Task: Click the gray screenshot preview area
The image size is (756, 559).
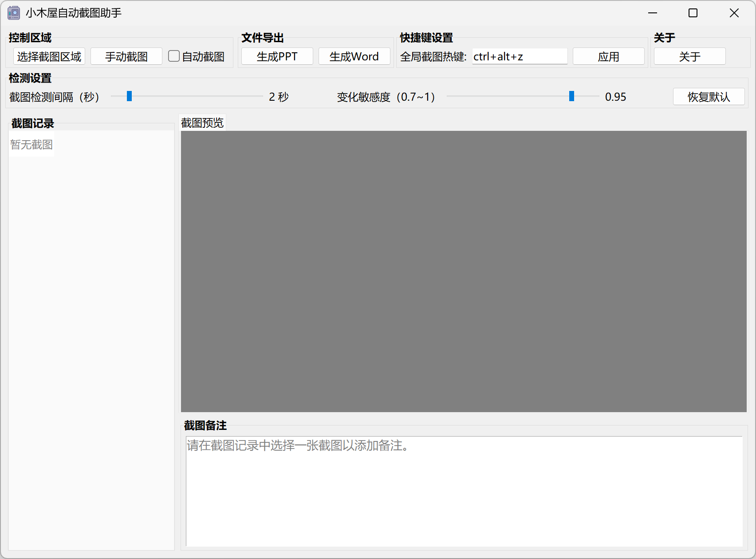Action: point(464,271)
